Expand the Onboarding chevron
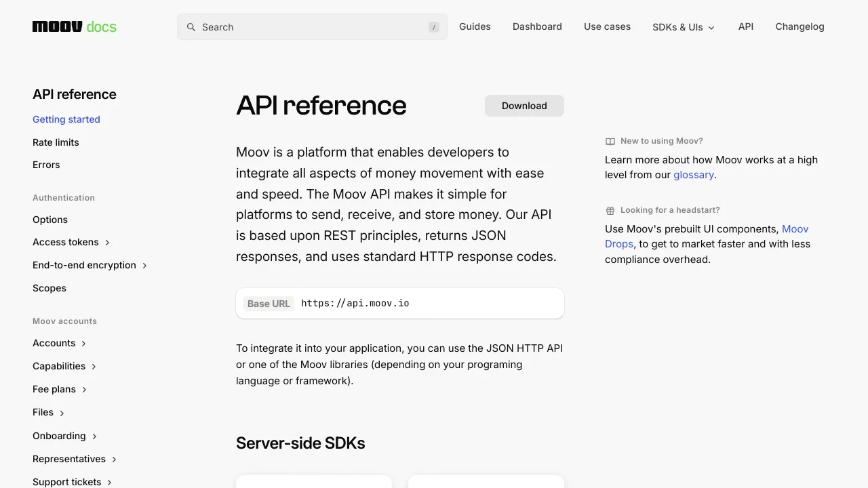Image resolution: width=868 pixels, height=488 pixels. click(x=95, y=436)
